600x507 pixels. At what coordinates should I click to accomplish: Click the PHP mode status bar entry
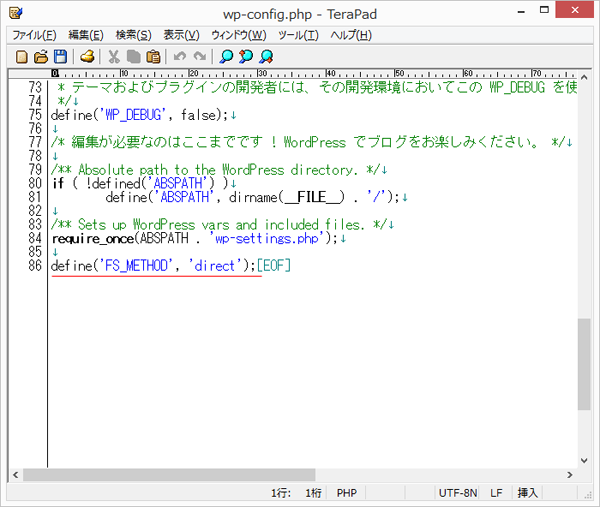347,493
